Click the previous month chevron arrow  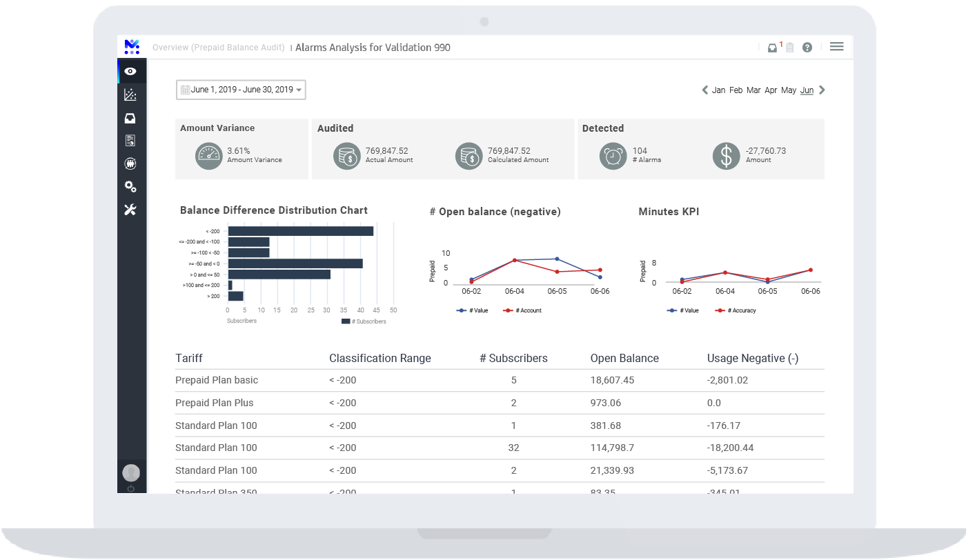(704, 90)
